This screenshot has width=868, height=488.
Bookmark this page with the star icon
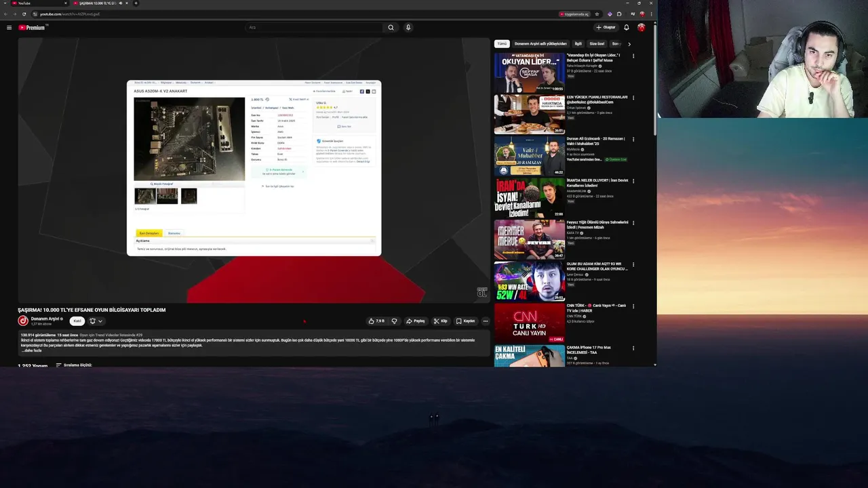click(x=597, y=14)
